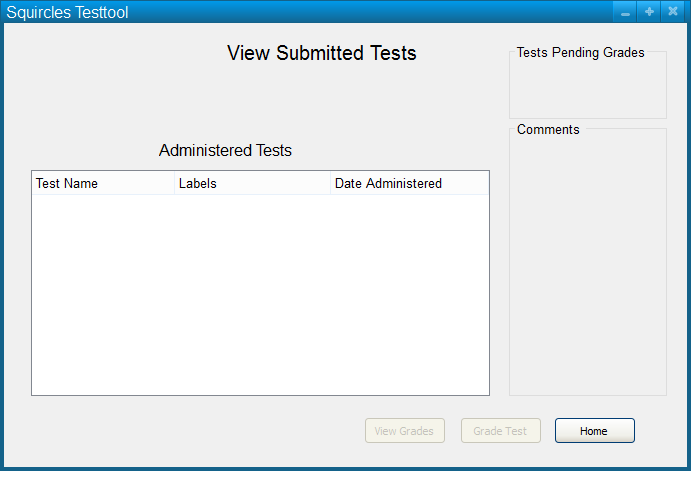Close the Squircles Testtool window
This screenshot has height=484, width=691.
tap(673, 12)
